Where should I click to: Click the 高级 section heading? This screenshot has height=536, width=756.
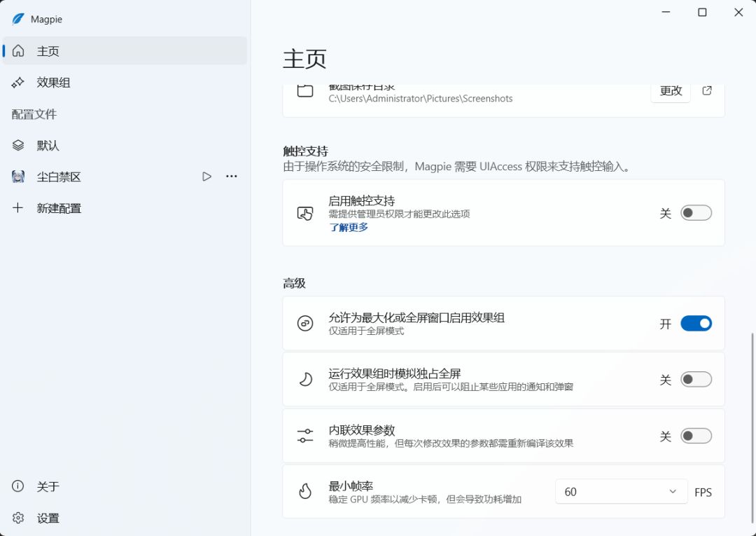pyautogui.click(x=294, y=283)
